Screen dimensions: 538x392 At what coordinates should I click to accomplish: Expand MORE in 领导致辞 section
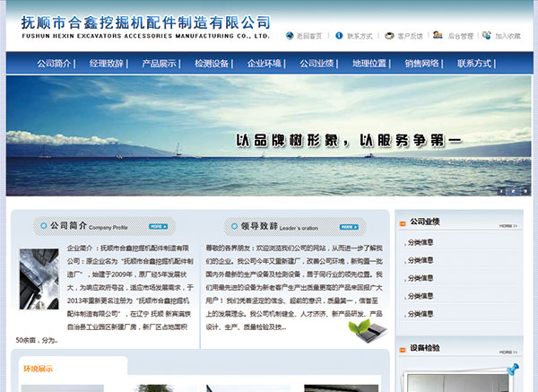pyautogui.click(x=349, y=226)
